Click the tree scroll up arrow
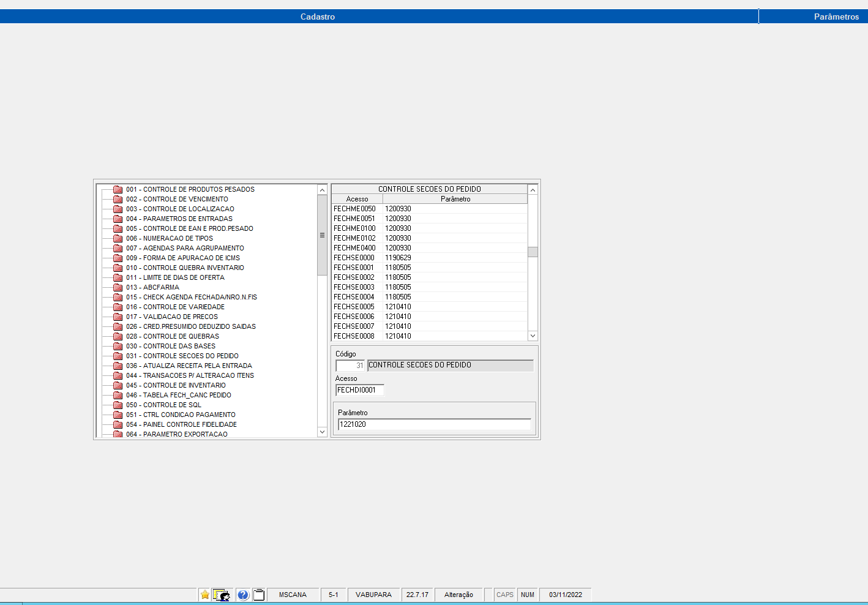This screenshot has height=605, width=868. pos(322,190)
